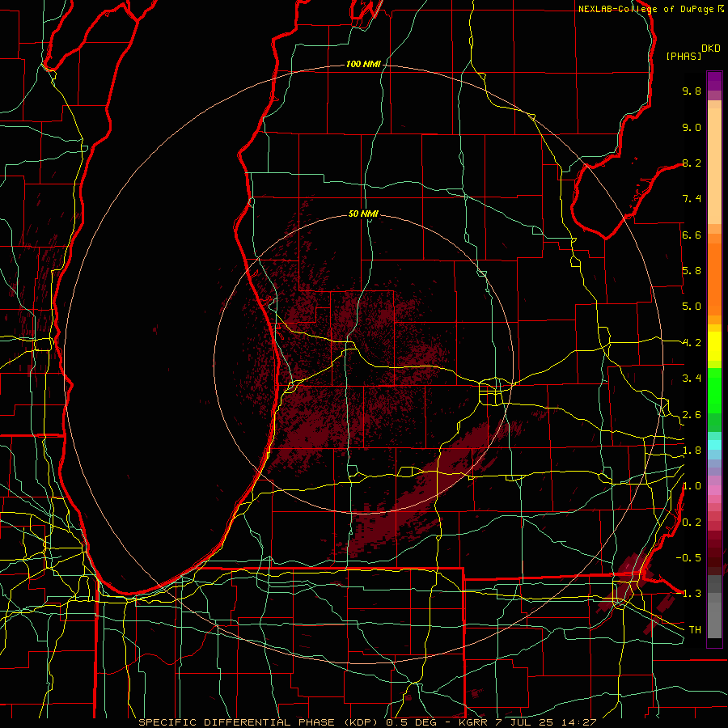The width and height of the screenshot is (728, 728).
Task: Click the 9.0 value on the color scale
Action: pos(692,127)
